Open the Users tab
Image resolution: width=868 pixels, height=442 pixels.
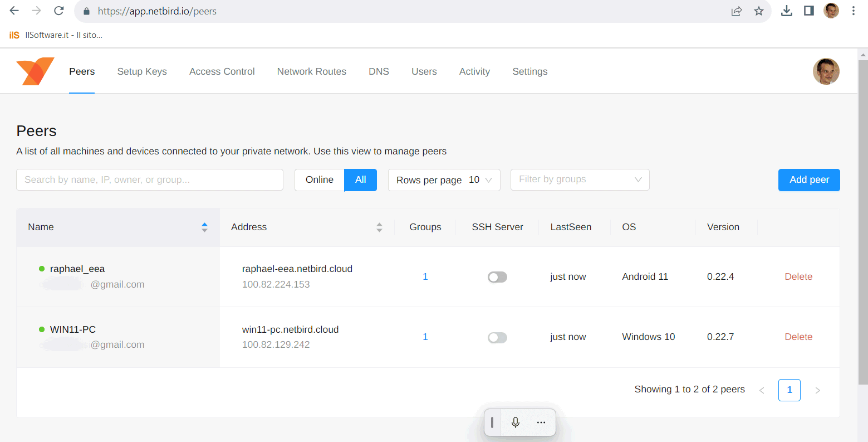click(424, 71)
